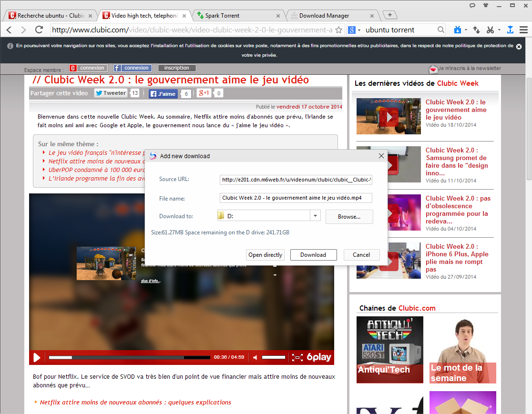Viewport: 532px width, 414px height.
Task: Click Browse... in Add new download dialog
Action: coord(349,217)
